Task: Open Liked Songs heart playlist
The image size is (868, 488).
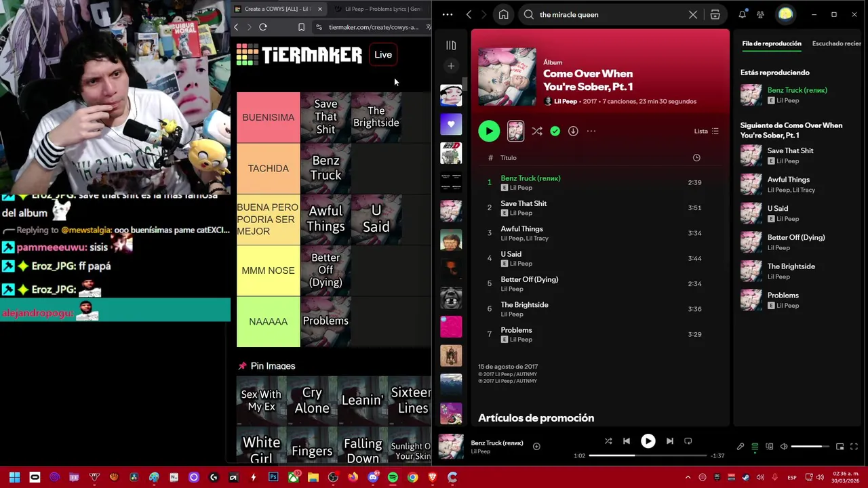Action: click(451, 124)
